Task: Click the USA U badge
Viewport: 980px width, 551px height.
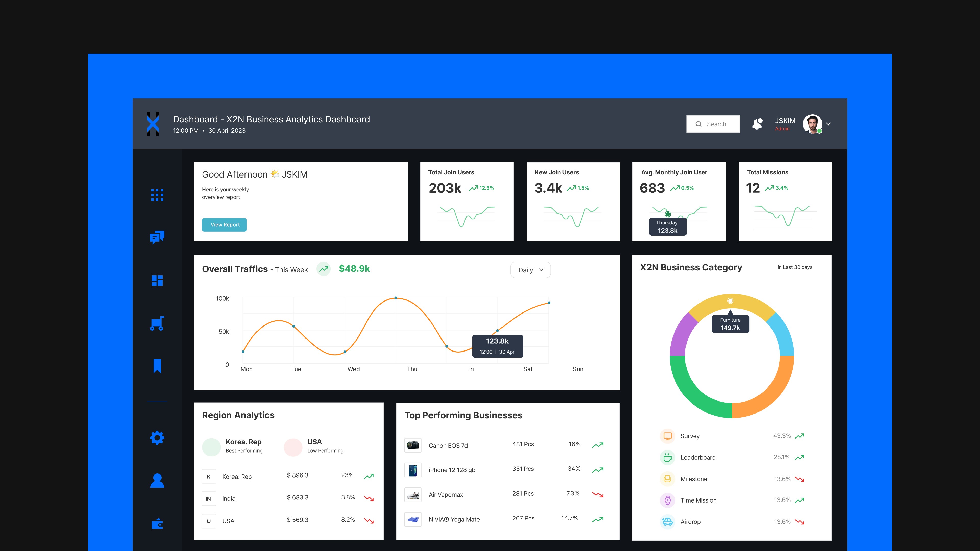Action: pos(209,521)
